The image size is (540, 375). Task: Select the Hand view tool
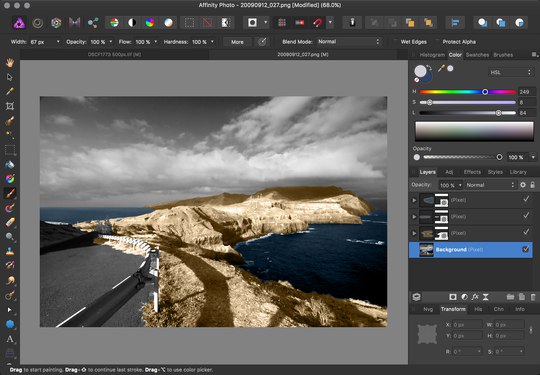10,63
